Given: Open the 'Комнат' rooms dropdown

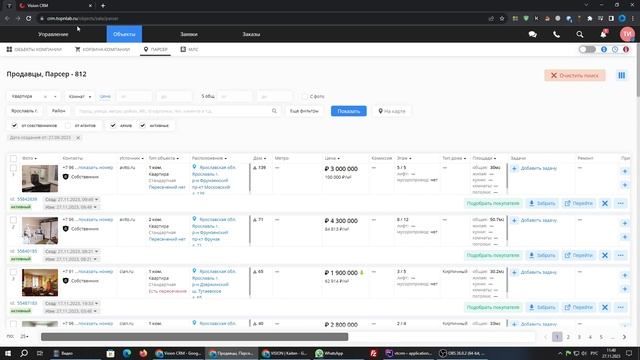Looking at the screenshot, I should click(x=80, y=96).
